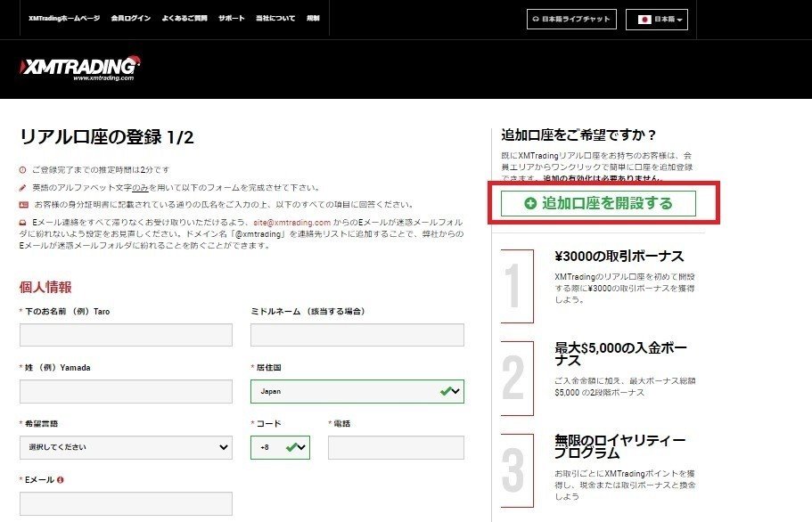Click the green checkmark in the 居住国 field

coord(446,391)
